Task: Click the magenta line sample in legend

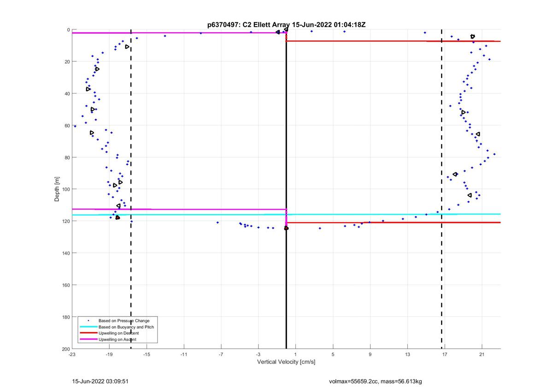Action: pos(88,339)
